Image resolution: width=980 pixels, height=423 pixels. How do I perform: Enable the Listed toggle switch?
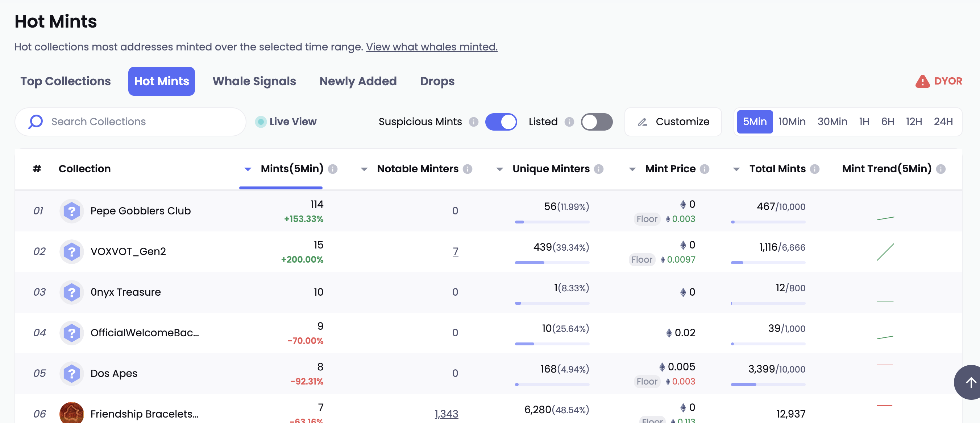(596, 122)
